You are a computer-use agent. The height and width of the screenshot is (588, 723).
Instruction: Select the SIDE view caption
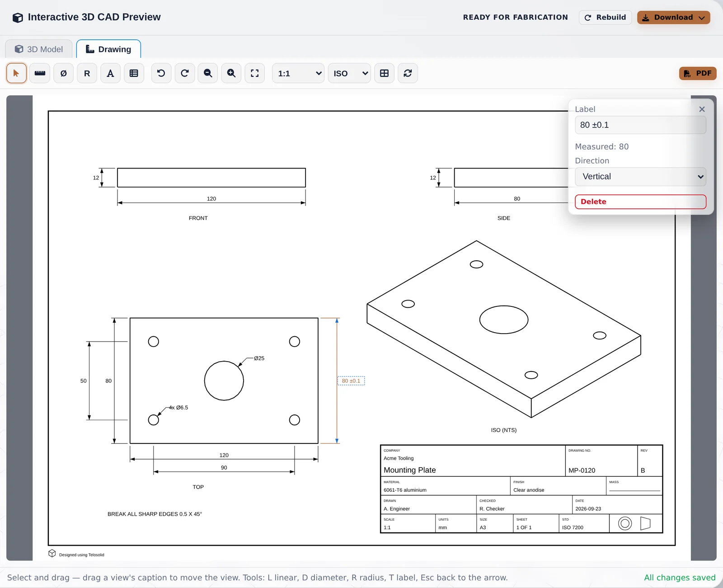pyautogui.click(x=504, y=218)
